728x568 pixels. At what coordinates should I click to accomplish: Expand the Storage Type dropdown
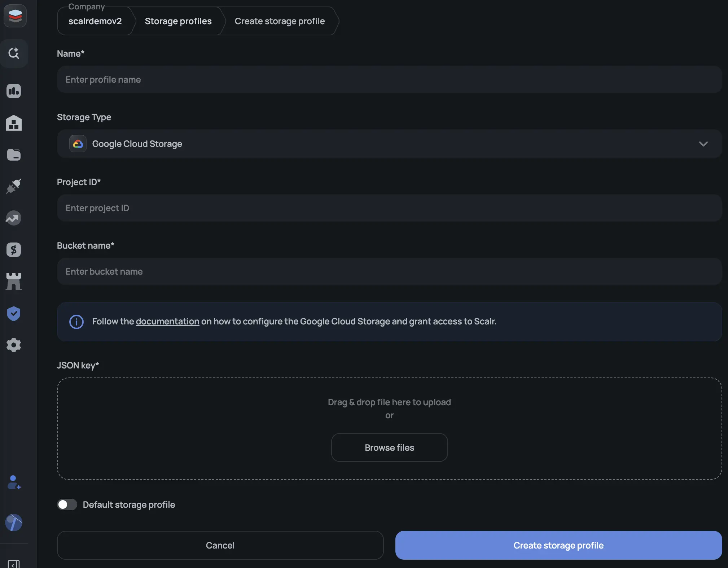pyautogui.click(x=389, y=144)
